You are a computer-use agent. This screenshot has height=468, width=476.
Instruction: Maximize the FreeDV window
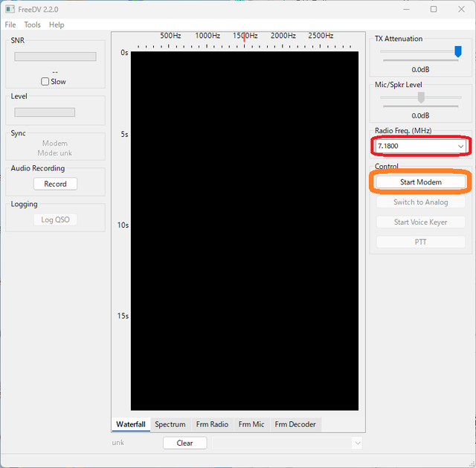click(x=434, y=9)
